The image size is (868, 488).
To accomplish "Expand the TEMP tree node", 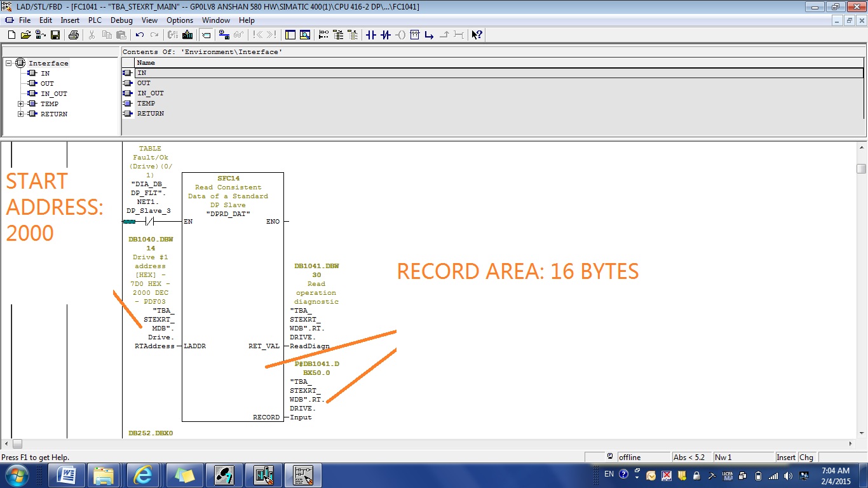I will click(x=21, y=104).
